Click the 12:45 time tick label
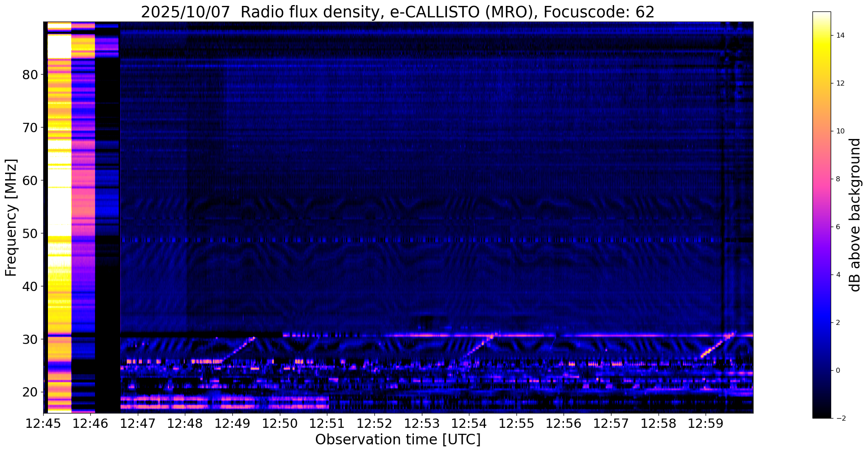The width and height of the screenshot is (868, 452). click(x=43, y=423)
